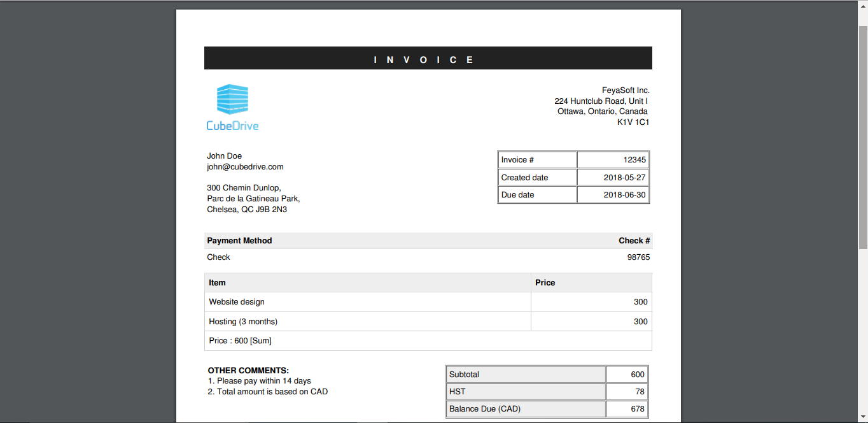The image size is (868, 423).
Task: Click the 'John Doe' name
Action: (224, 156)
